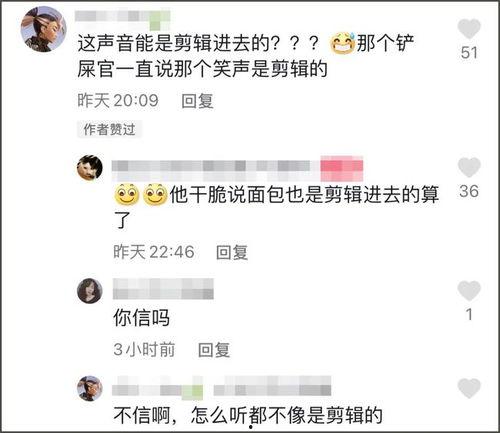Viewport: 500px width, 433px height.
Task: Reply to comment posted 昨天 20:09
Action: (197, 101)
